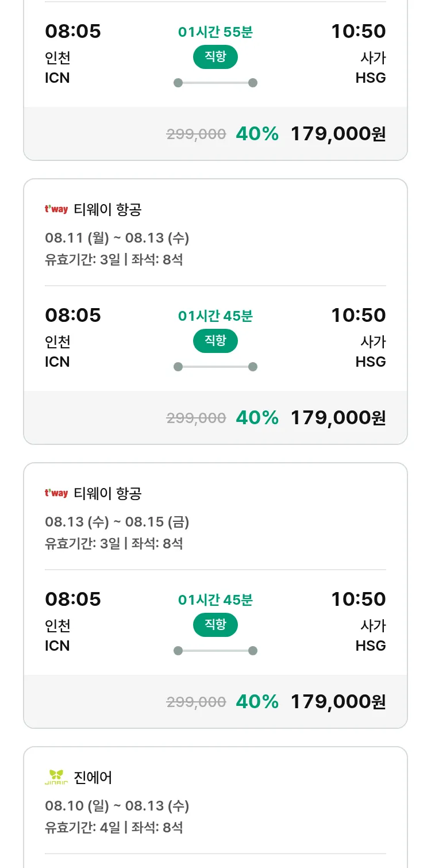This screenshot has width=431, height=868.
Task: Click 40% discount label on the 08.11 card
Action: tap(257, 418)
